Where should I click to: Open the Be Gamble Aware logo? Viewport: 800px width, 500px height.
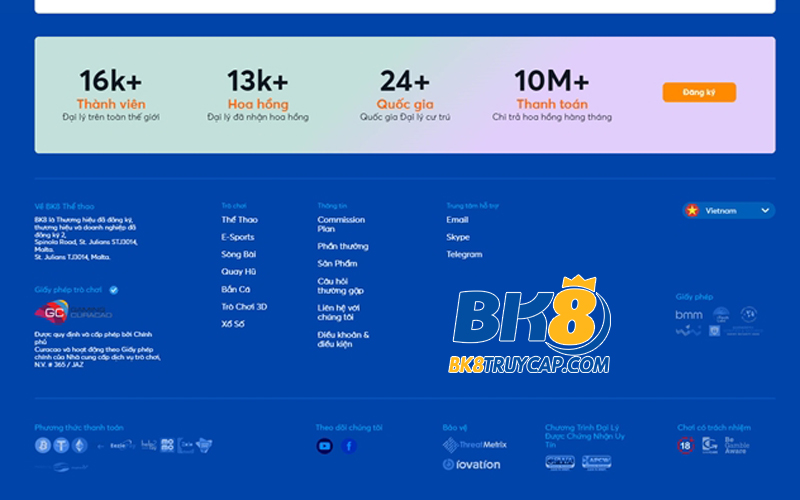(x=737, y=445)
